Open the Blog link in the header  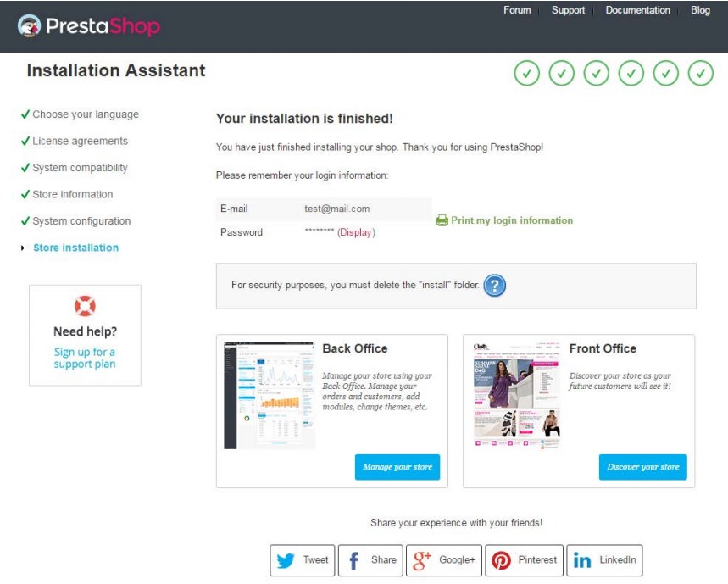click(700, 10)
